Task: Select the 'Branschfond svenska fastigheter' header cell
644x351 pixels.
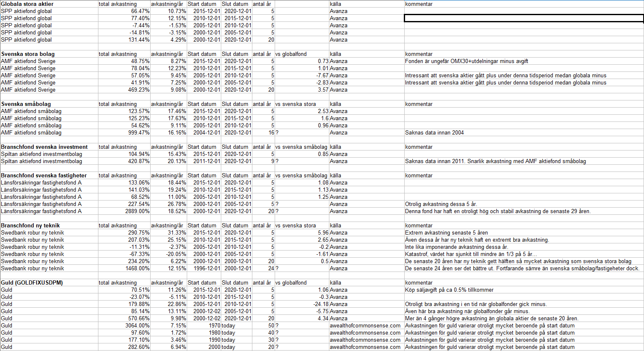Action: [44, 175]
